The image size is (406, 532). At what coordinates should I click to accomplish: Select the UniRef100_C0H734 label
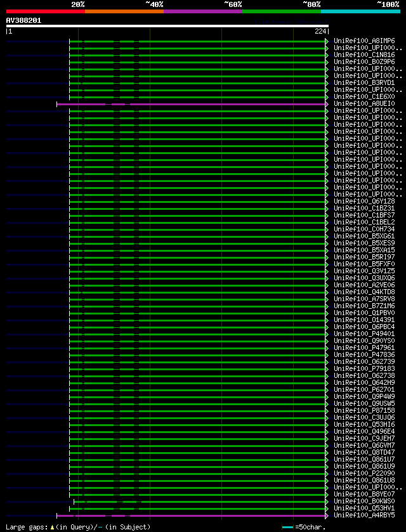[364, 230]
